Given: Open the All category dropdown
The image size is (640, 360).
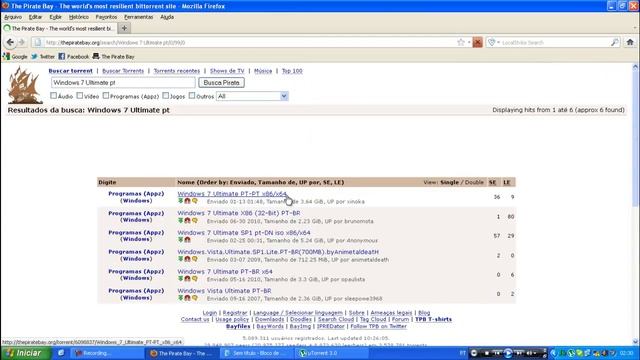Looking at the screenshot, I should click(x=252, y=96).
